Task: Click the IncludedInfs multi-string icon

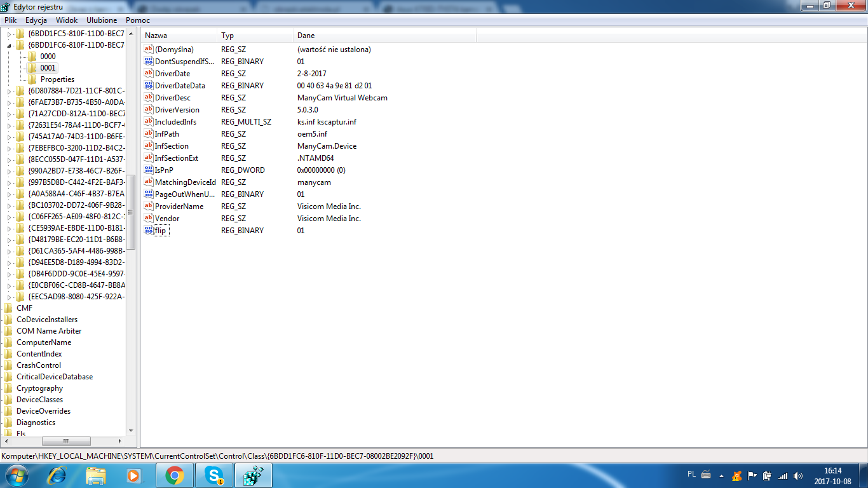Action: pos(149,122)
